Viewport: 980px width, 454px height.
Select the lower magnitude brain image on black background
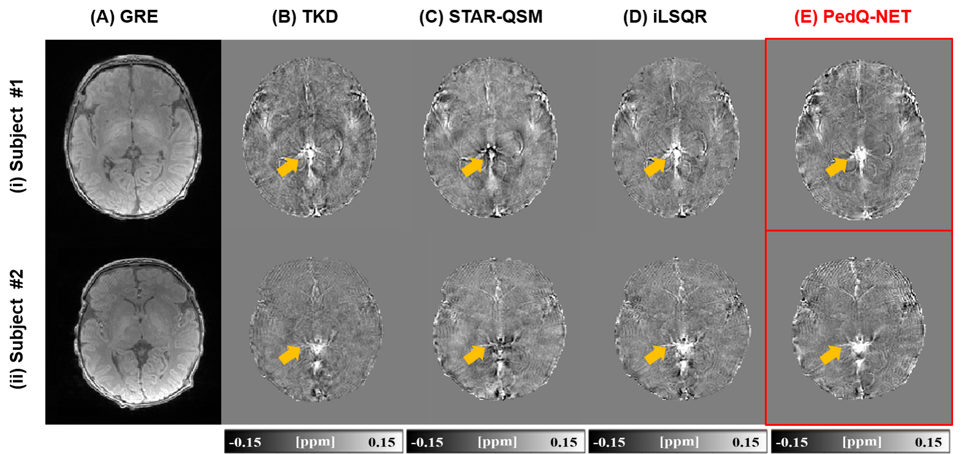point(141,334)
